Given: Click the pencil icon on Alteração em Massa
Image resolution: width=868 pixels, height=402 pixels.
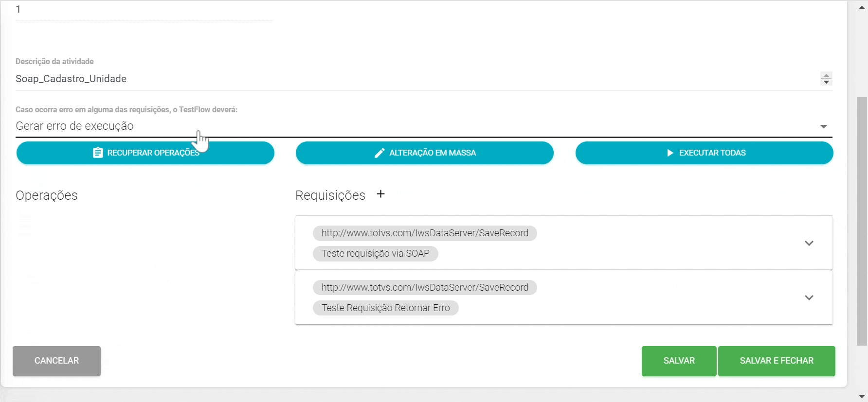Looking at the screenshot, I should (x=380, y=153).
